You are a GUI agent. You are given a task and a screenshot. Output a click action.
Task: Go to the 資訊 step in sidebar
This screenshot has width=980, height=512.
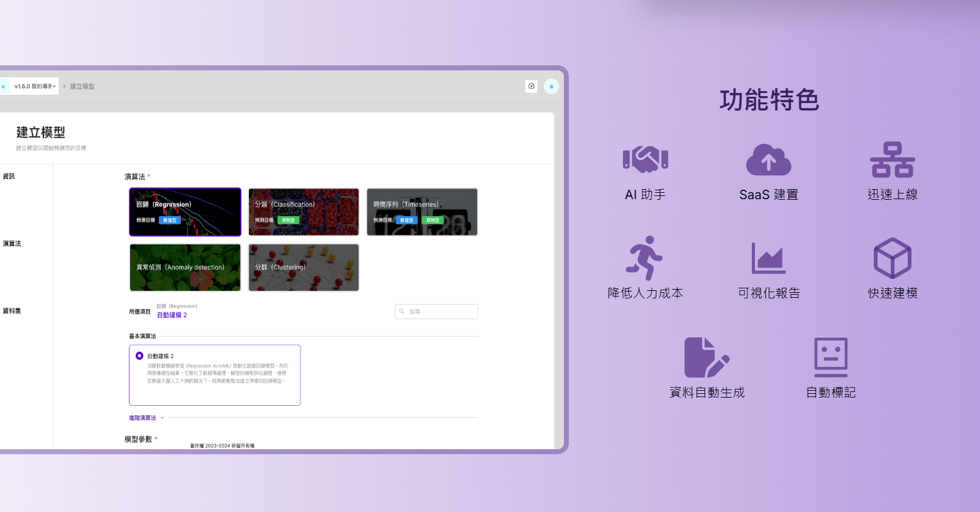click(x=9, y=177)
